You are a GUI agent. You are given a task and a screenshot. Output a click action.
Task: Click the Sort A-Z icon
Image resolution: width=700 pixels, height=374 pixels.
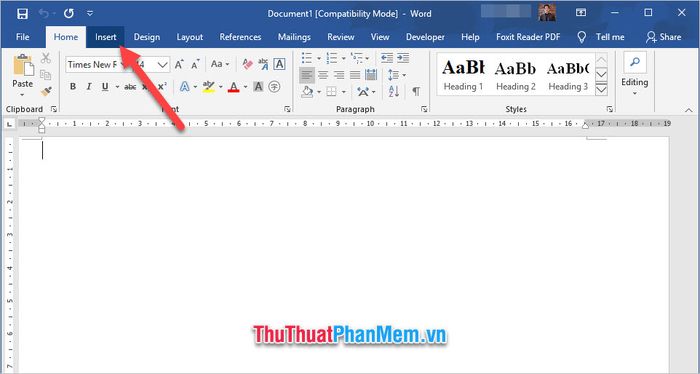click(x=394, y=91)
